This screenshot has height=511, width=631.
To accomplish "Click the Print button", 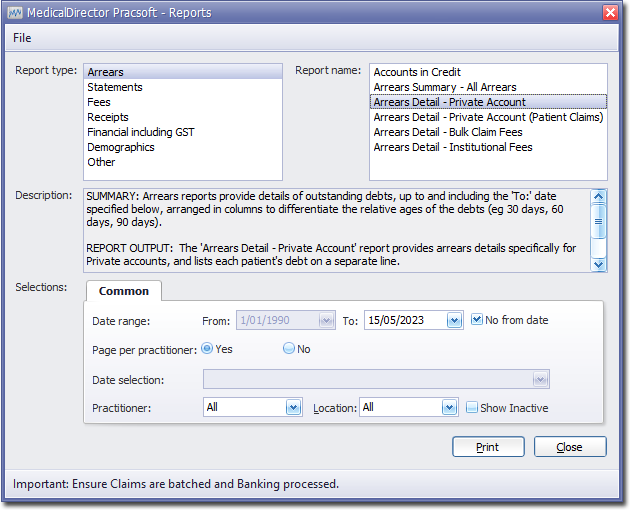I will [x=488, y=447].
